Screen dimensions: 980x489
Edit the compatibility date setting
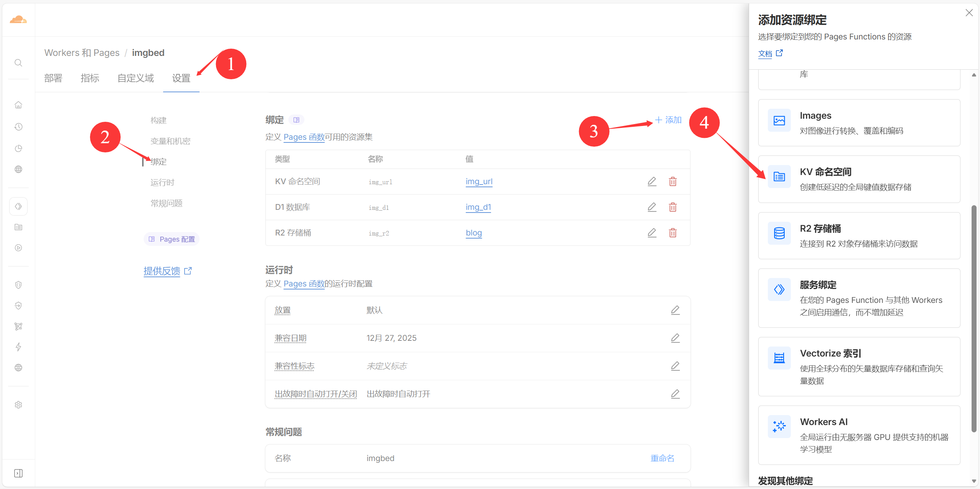click(675, 338)
